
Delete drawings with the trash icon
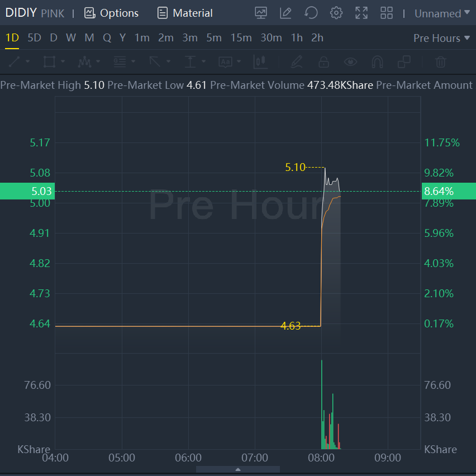(x=440, y=62)
